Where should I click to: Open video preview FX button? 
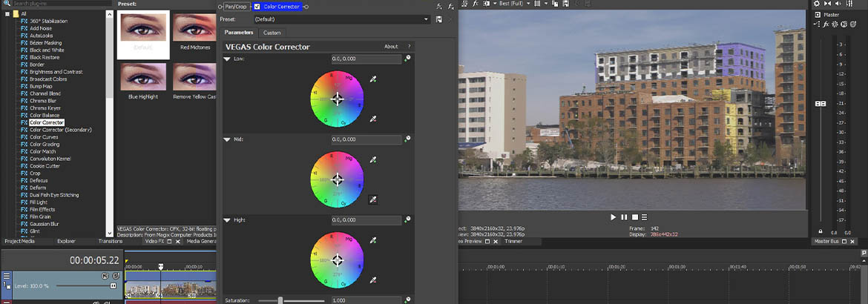pos(476,3)
